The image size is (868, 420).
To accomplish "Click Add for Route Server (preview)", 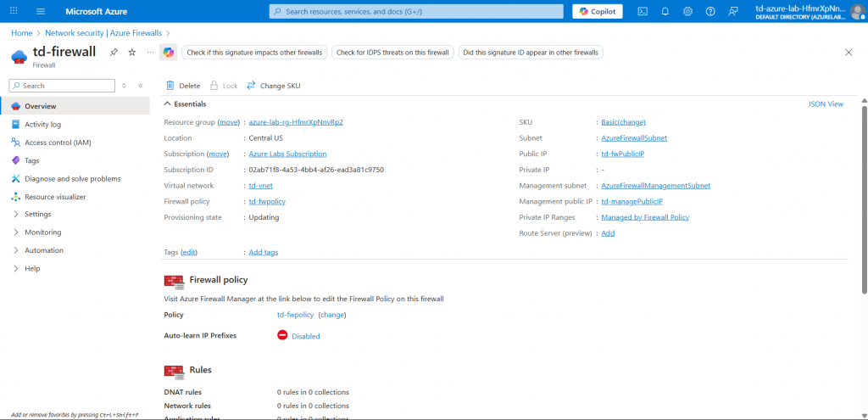I will tap(608, 233).
